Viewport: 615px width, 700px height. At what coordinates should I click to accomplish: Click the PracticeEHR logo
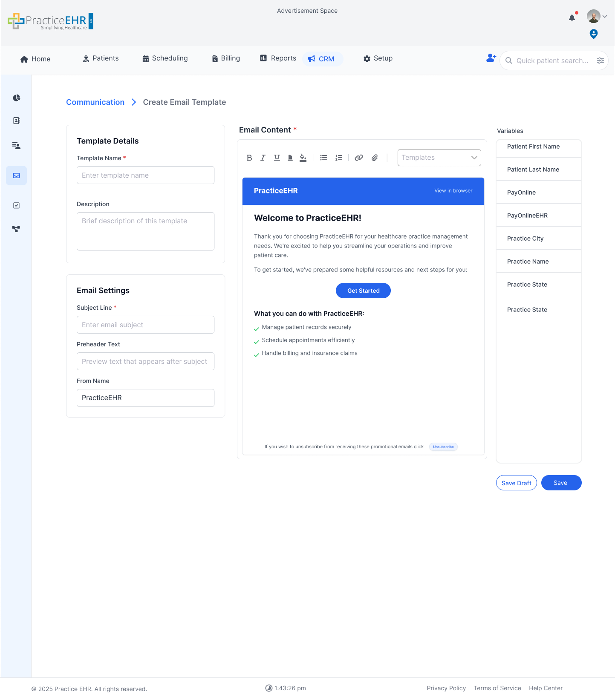50,21
